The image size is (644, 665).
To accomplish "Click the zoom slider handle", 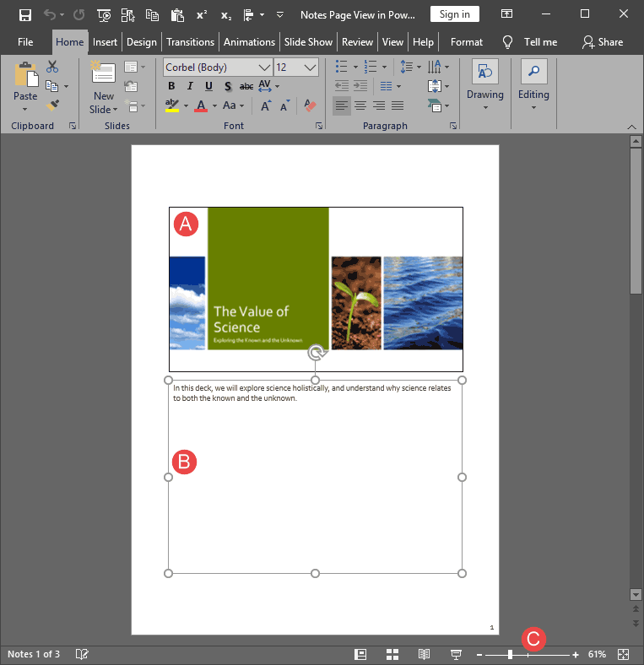I will (510, 655).
